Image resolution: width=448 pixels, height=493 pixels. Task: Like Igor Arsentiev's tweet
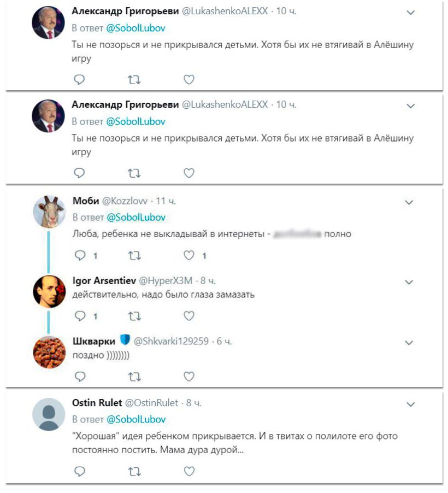pyautogui.click(x=188, y=316)
